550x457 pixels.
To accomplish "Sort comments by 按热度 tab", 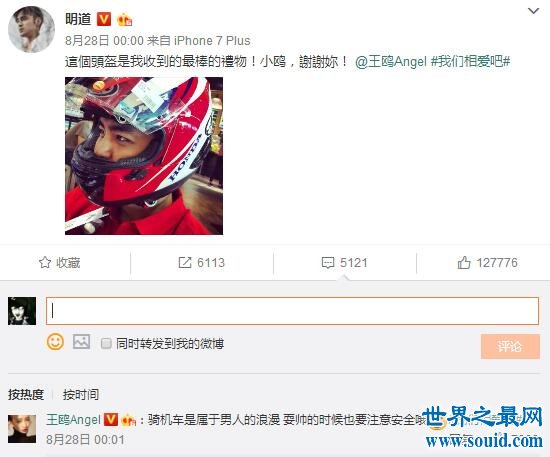I will tap(26, 395).
